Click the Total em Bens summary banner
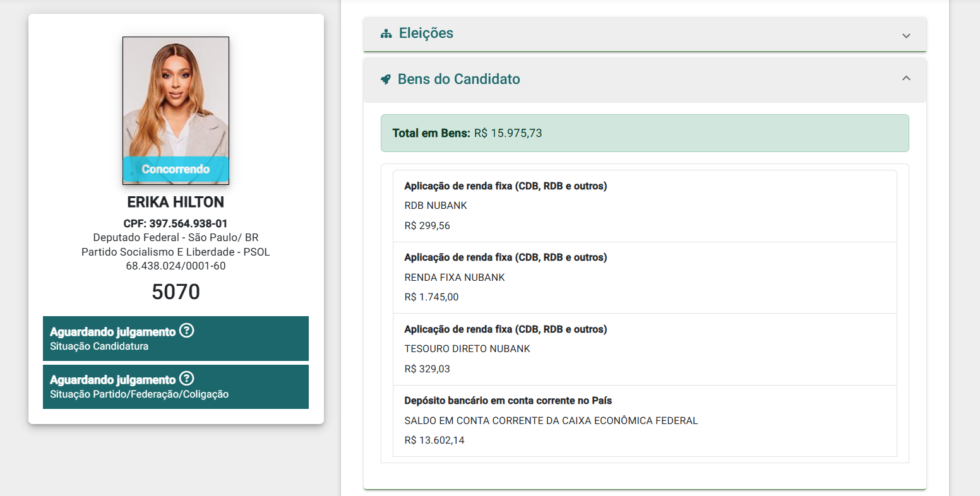Image resolution: width=980 pixels, height=496 pixels. [x=645, y=133]
